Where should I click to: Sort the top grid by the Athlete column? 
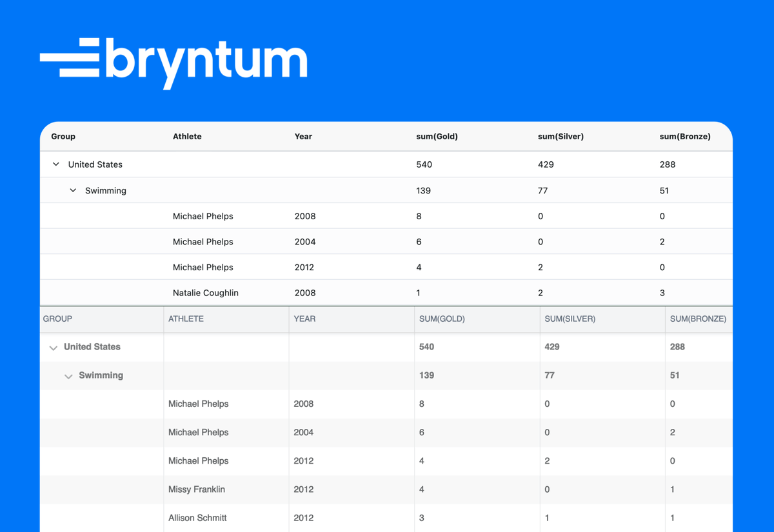point(187,136)
